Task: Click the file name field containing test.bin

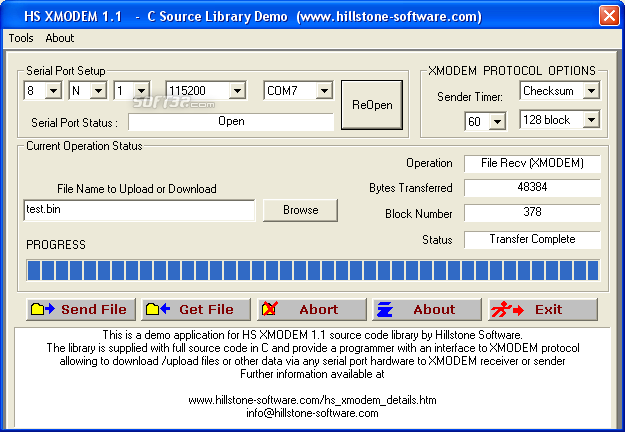Action: pyautogui.click(x=139, y=210)
